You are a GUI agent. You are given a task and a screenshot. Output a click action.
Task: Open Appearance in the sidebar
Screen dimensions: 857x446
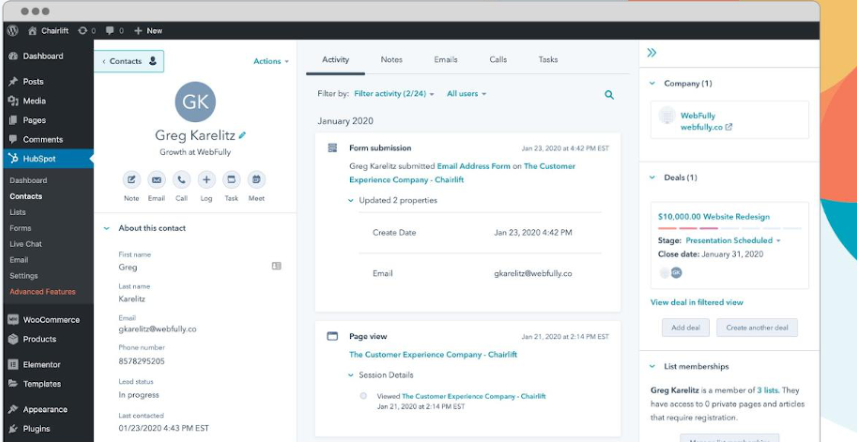(38, 409)
